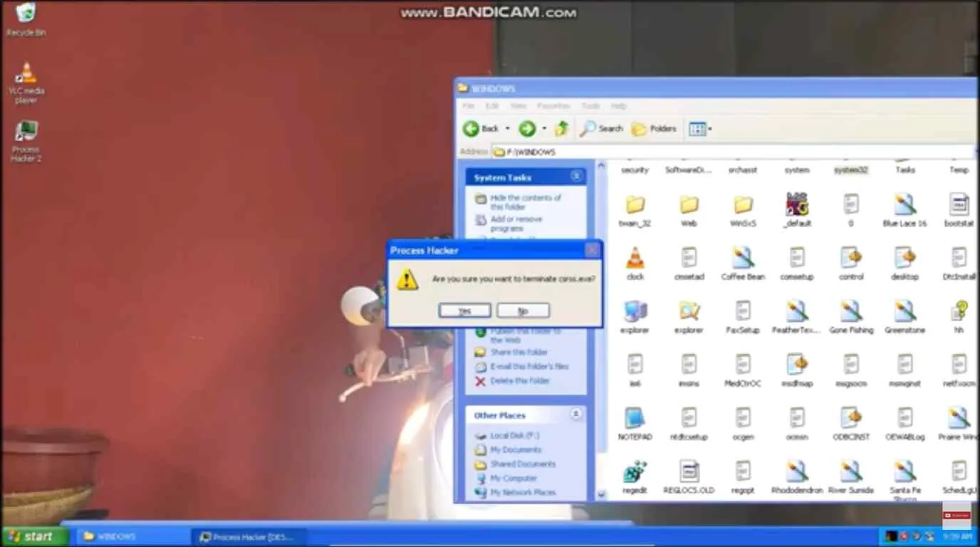This screenshot has height=547, width=980.
Task: Open My Documents from Other Places
Action: point(516,449)
